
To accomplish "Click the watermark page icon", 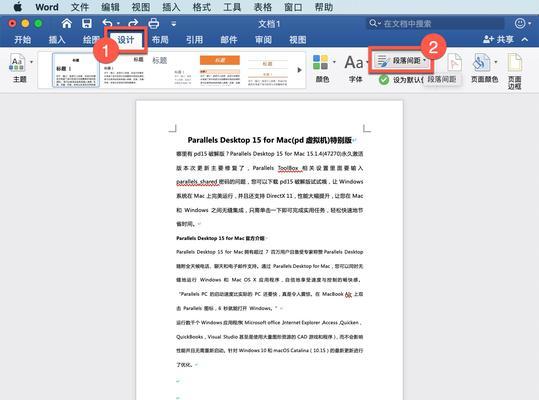I will coord(454,63).
